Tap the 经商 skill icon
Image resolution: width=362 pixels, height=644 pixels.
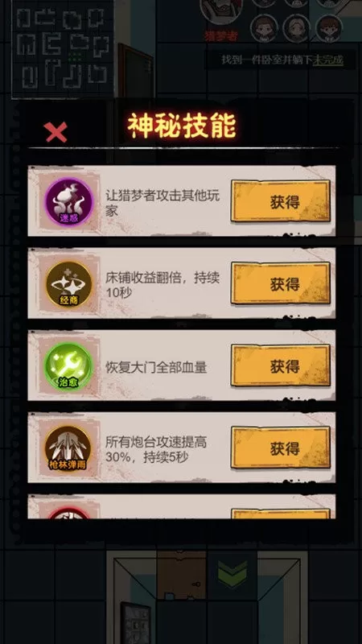pos(69,284)
